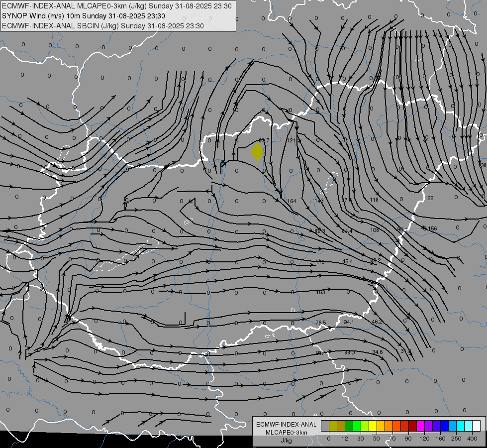Click the map value 143

(319, 201)
